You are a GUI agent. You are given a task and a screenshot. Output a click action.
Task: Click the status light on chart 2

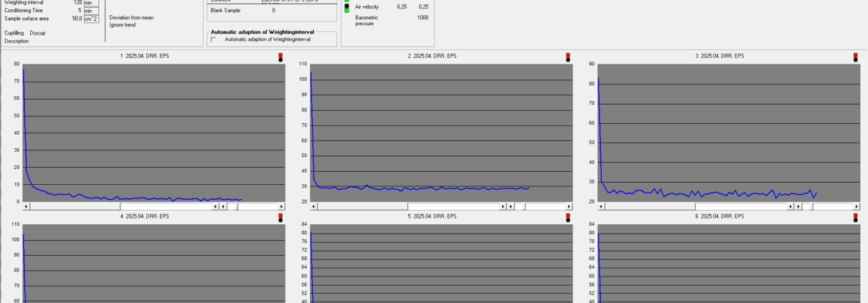[568, 57]
